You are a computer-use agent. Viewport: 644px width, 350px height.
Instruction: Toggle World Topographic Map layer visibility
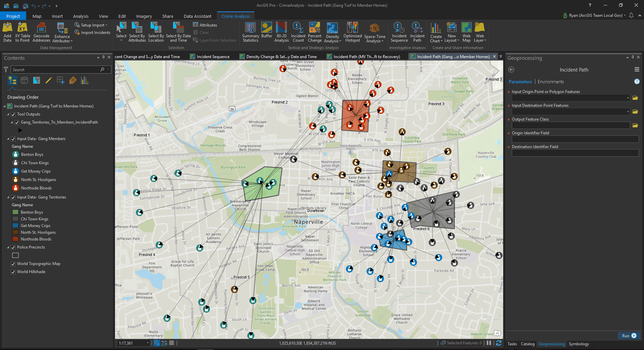(x=13, y=264)
